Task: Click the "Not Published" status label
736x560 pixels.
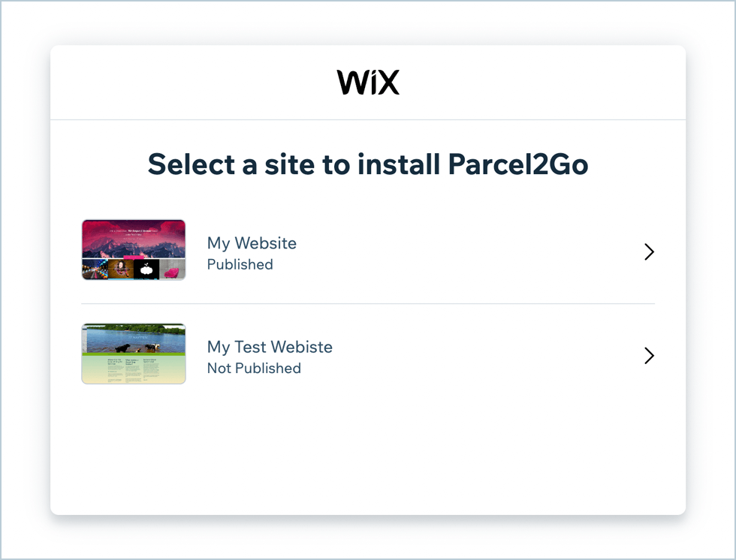Action: (x=254, y=368)
